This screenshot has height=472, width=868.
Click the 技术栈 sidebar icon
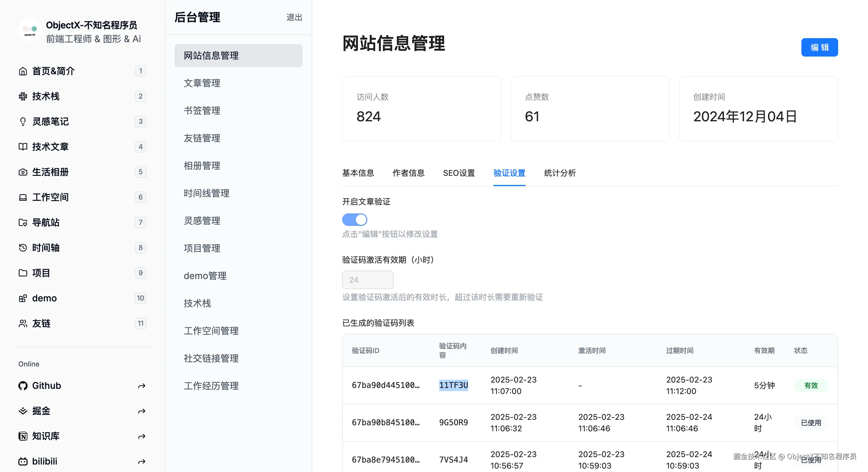pyautogui.click(x=23, y=96)
